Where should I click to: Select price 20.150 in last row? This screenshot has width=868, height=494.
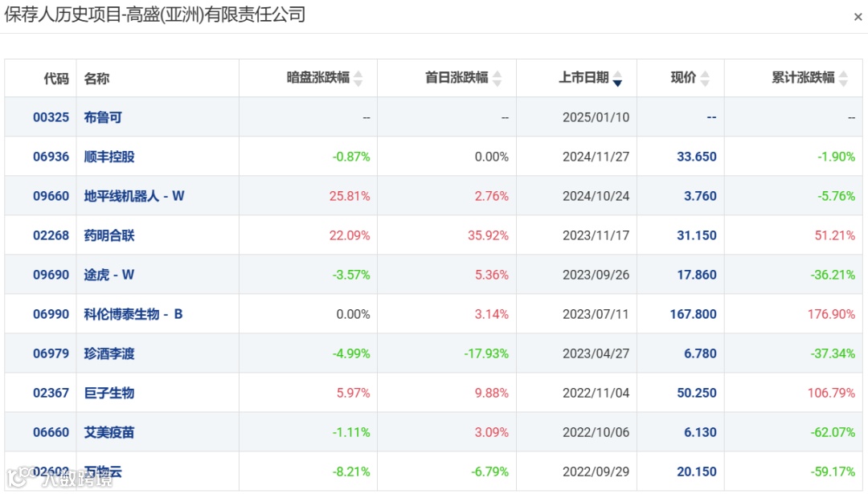696,472
